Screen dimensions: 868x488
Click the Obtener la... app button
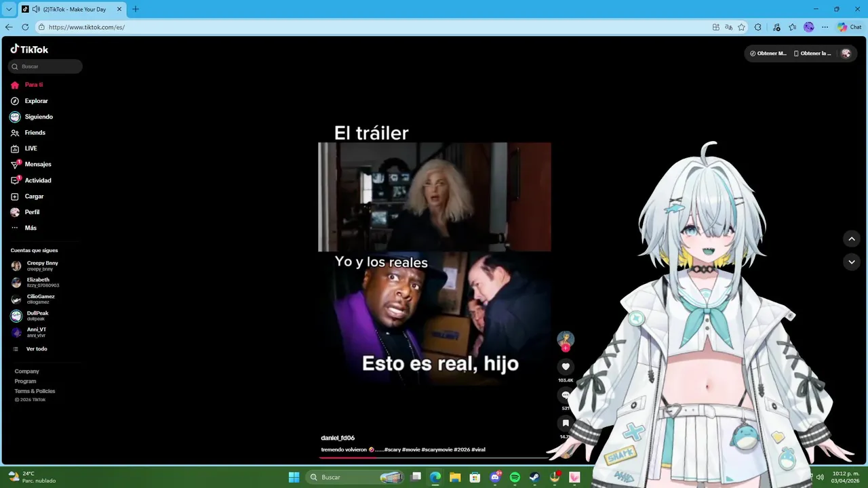coord(812,54)
